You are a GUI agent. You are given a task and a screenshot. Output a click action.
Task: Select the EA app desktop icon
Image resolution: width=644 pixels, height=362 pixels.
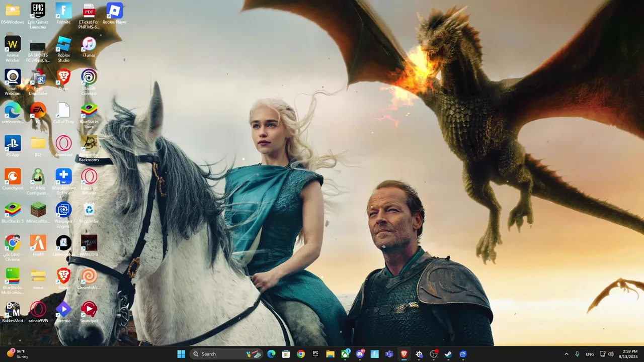click(38, 113)
